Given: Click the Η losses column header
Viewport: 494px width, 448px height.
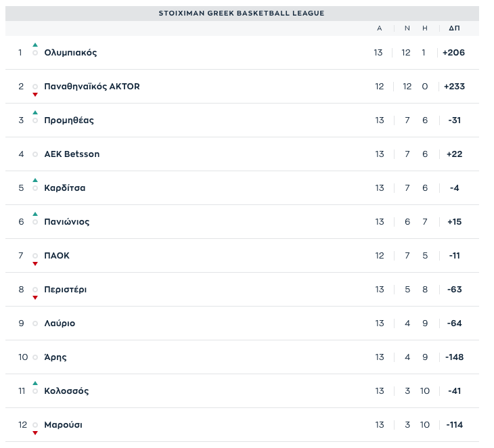Looking at the screenshot, I should pyautogui.click(x=424, y=28).
